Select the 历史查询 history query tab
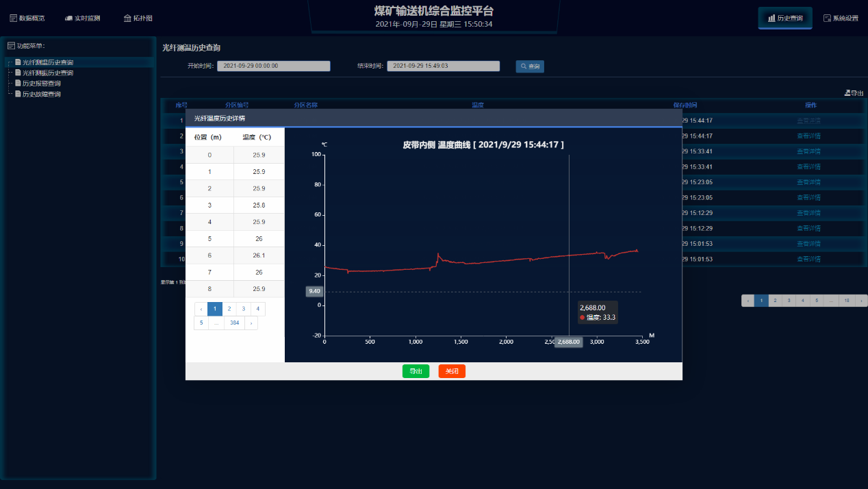The height and width of the screenshot is (489, 868). pos(785,18)
